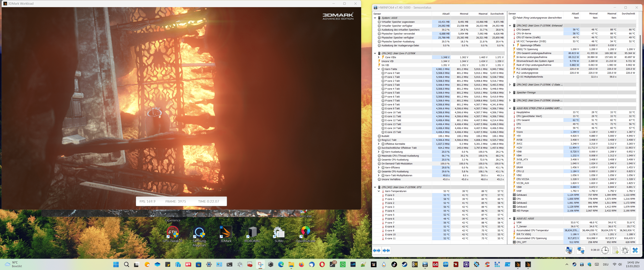The image size is (644, 270).
Task: Open volume control in system tray
Action: (x=620, y=265)
